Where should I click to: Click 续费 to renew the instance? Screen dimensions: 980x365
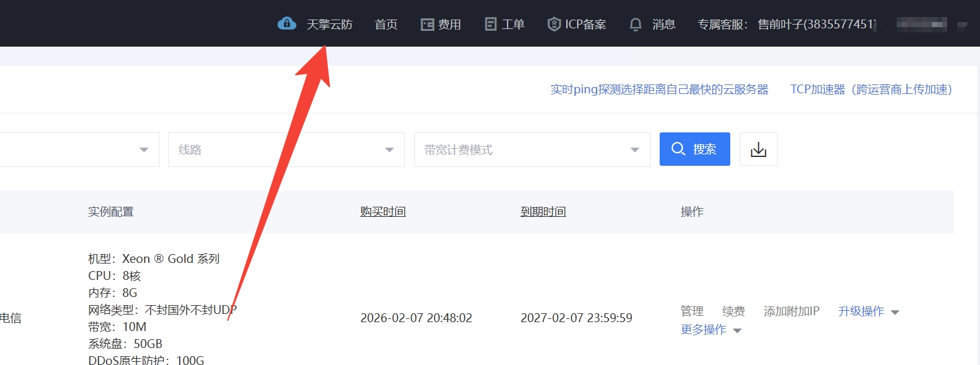tap(733, 311)
